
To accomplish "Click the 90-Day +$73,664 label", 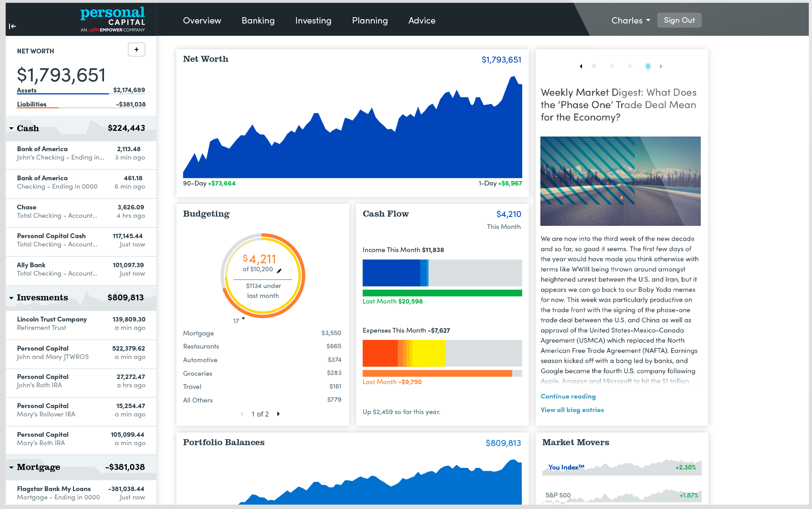I will click(x=209, y=183).
